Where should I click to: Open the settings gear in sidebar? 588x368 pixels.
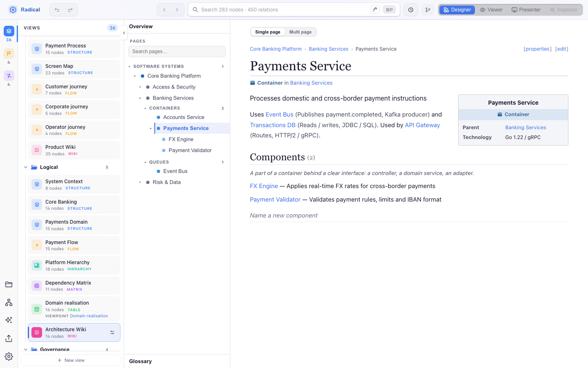coord(9,357)
